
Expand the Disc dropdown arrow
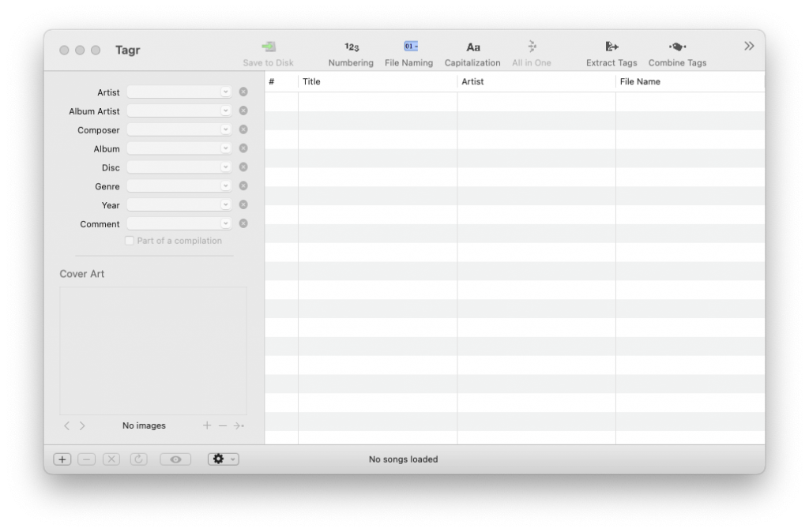click(225, 167)
